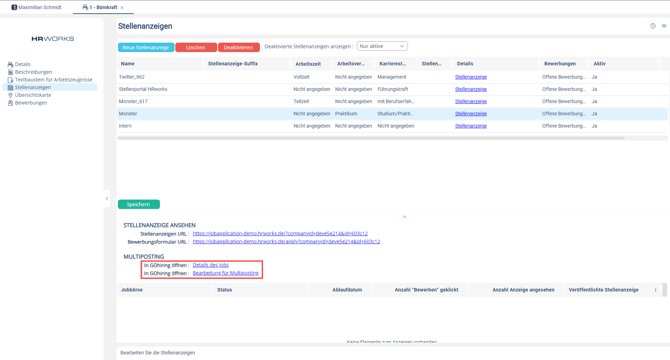
Task: Select the Twitter_962 row name
Action: tap(132, 77)
